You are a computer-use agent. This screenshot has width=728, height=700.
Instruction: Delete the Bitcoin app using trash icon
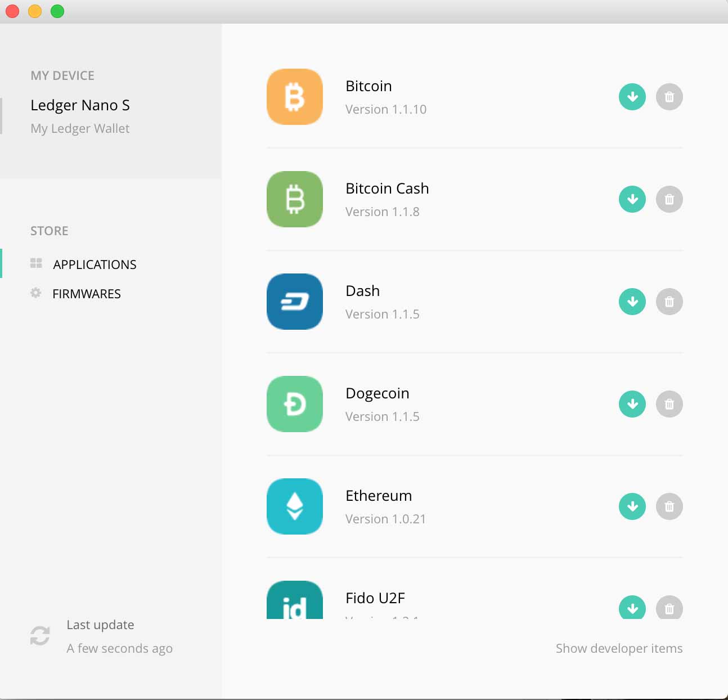(x=669, y=97)
